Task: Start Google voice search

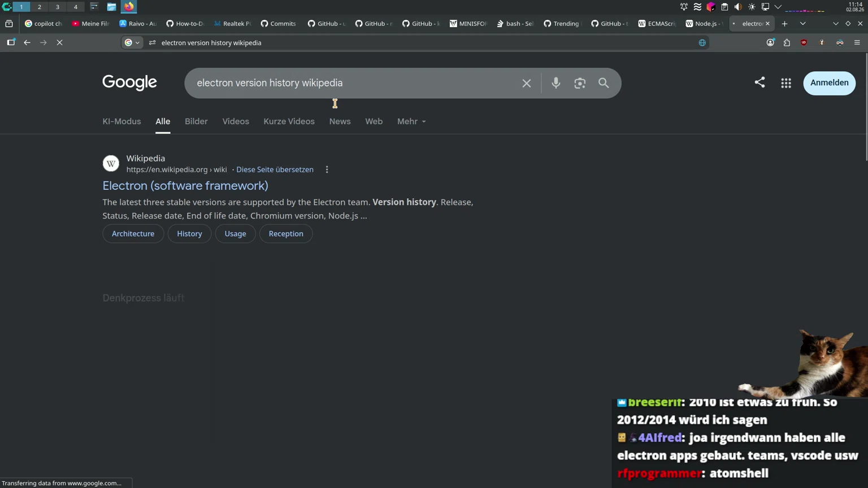Action: 556,83
